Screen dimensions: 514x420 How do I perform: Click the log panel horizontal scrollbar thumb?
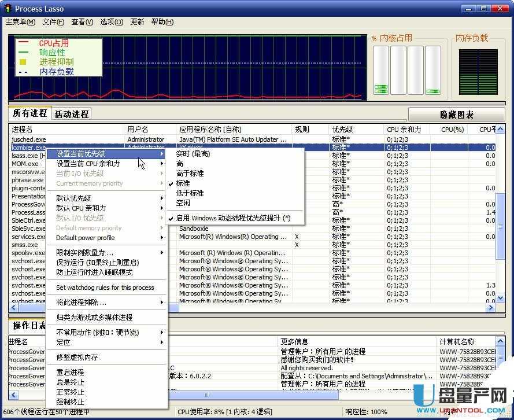tap(253, 395)
